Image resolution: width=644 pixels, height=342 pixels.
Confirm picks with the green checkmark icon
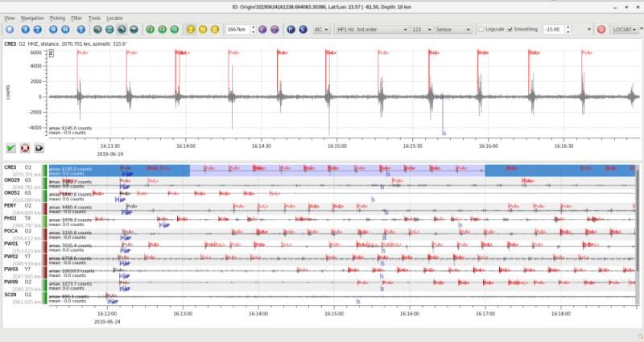[11, 148]
